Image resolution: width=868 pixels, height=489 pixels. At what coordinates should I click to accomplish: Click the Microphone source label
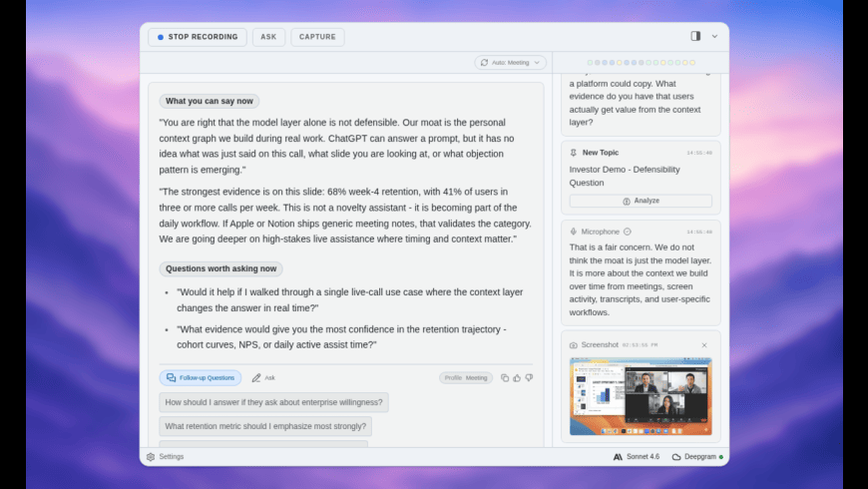pyautogui.click(x=600, y=232)
